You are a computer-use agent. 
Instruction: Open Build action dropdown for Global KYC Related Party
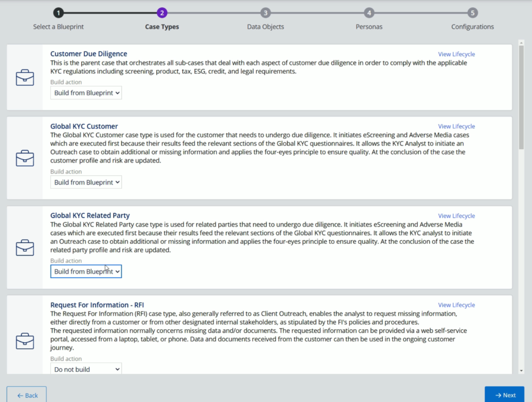(86, 271)
